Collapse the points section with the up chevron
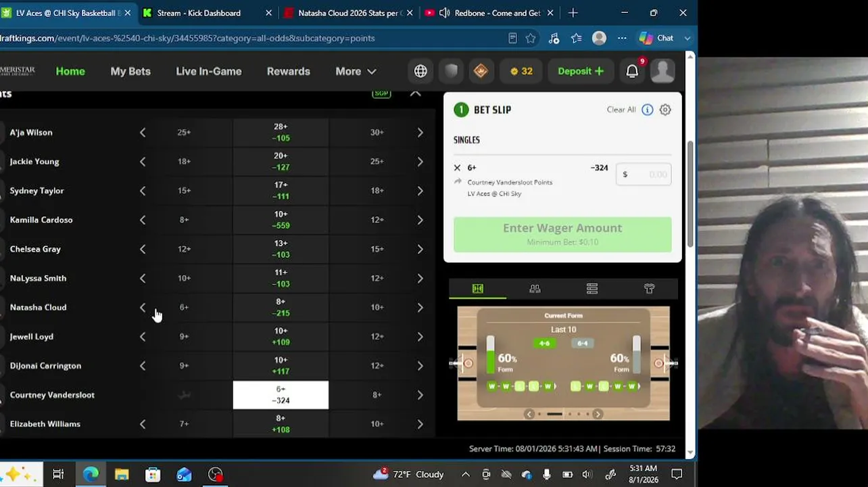Screen dimensions: 868x487 click(x=415, y=93)
